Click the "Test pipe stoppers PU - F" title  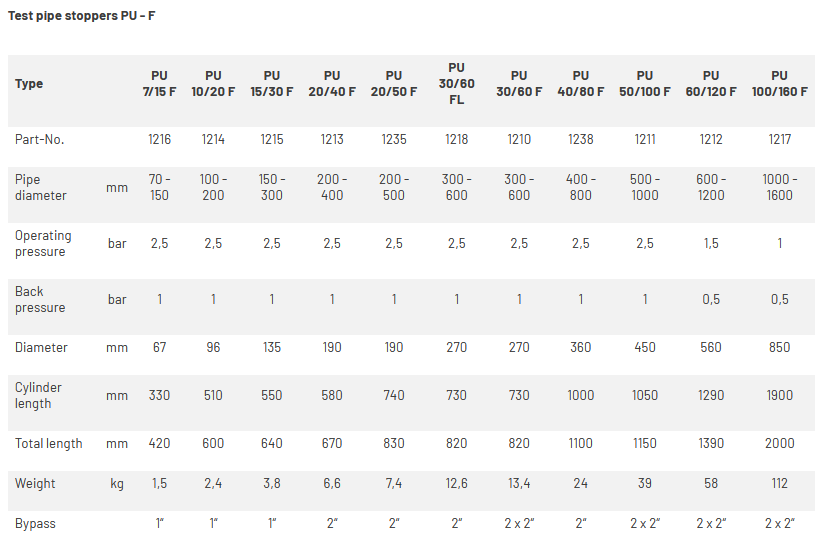click(x=82, y=16)
